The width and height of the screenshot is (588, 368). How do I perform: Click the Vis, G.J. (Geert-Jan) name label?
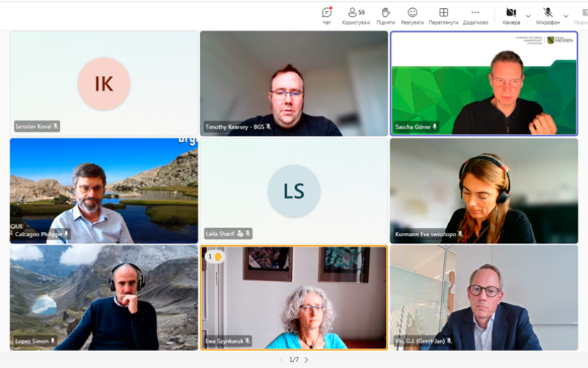423,341
